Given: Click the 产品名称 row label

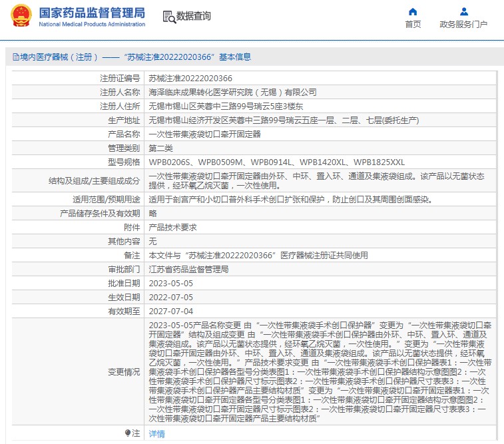Looking at the screenshot, I should [124, 134].
